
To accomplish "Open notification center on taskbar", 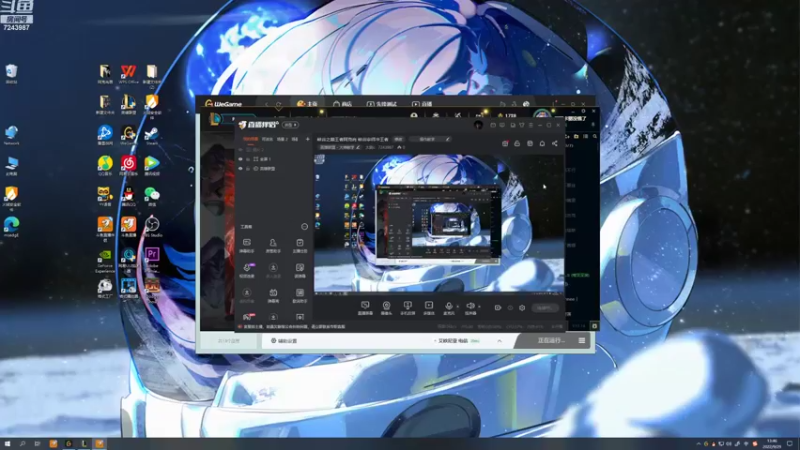I will tap(790, 444).
